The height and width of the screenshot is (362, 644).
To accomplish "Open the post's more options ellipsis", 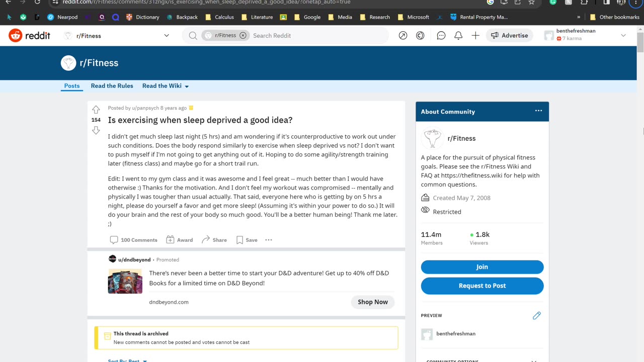I will [269, 240].
